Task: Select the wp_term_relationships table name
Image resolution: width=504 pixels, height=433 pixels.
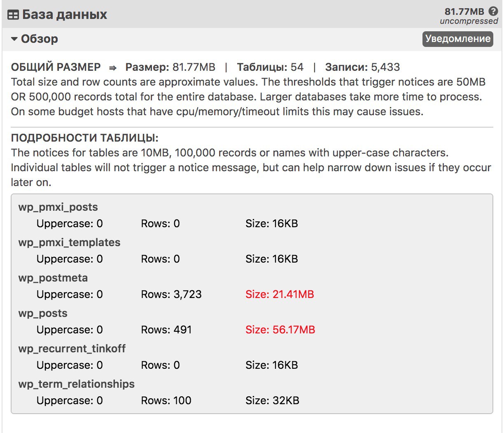Action: 76,384
